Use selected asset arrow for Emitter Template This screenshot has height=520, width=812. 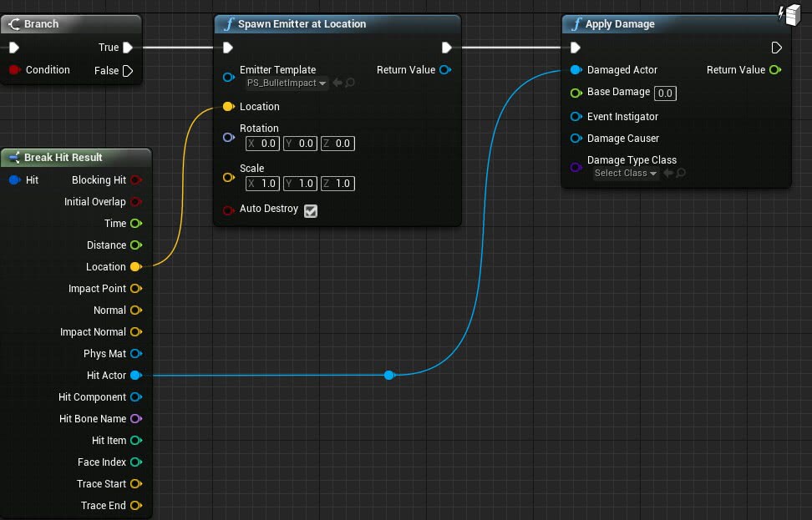(337, 83)
